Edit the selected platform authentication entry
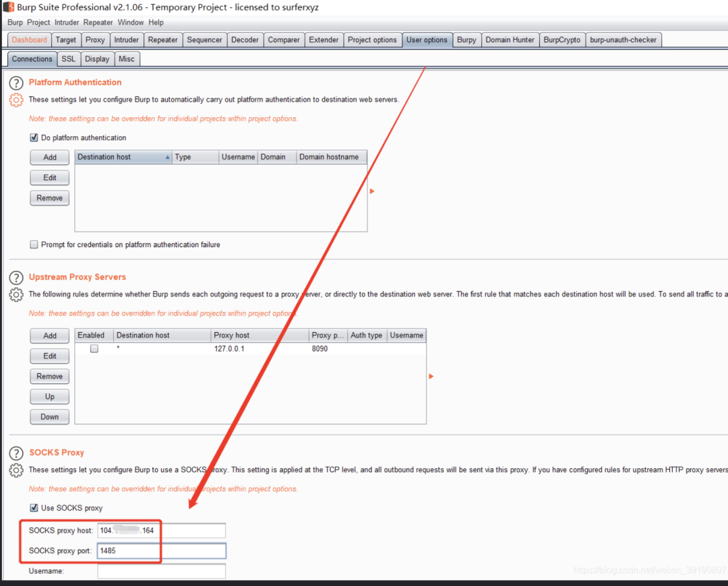The image size is (728, 586). 50,178
